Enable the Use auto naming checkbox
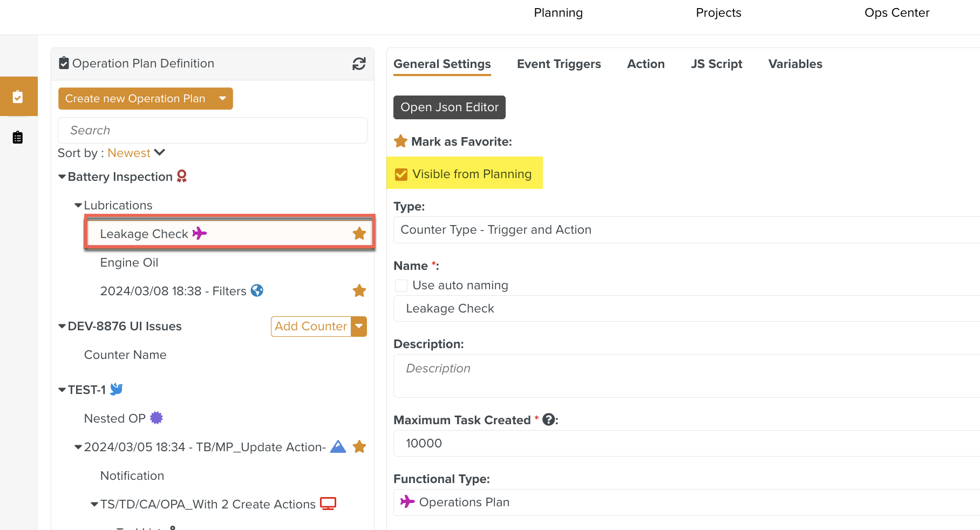Image resolution: width=980 pixels, height=530 pixels. pos(401,286)
